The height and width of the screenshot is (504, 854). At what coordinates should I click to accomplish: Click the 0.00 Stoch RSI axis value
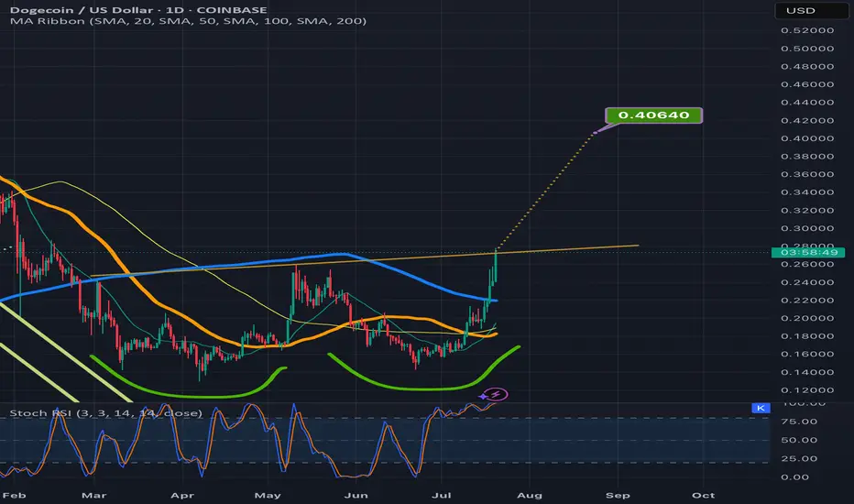click(x=794, y=477)
